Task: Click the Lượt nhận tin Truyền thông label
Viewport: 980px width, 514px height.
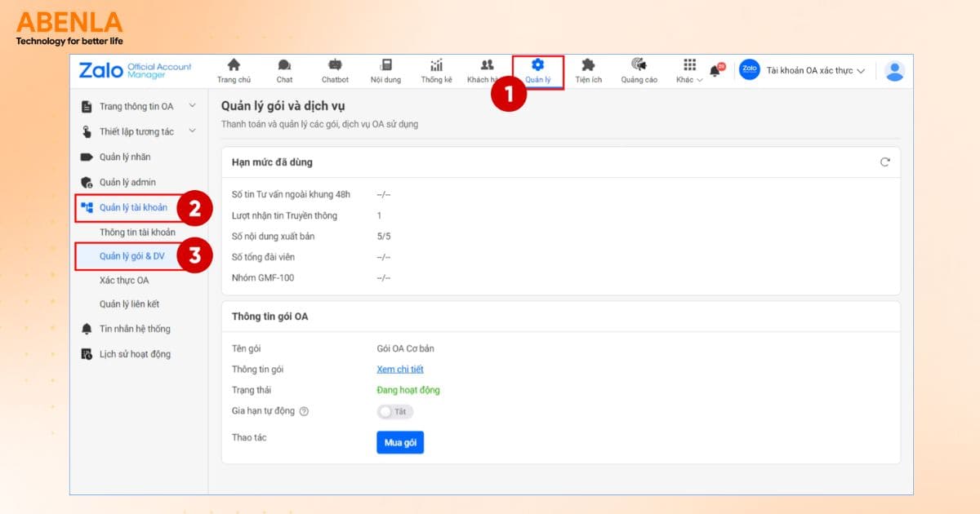Action: pos(284,215)
